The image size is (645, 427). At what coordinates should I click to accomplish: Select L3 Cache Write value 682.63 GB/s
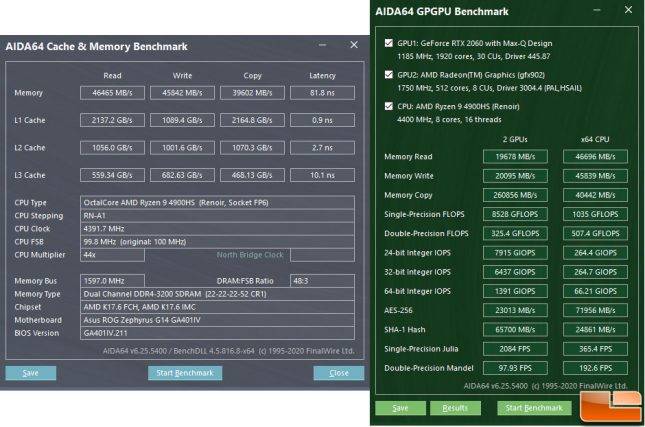[182, 175]
